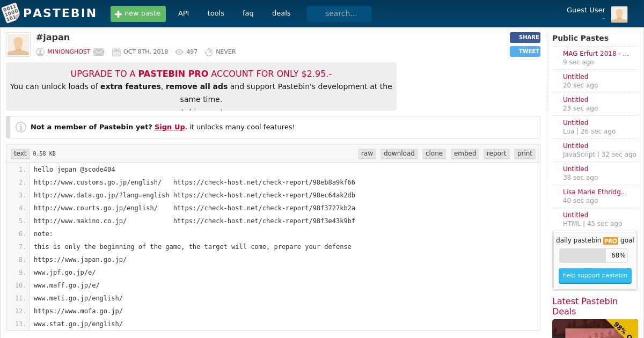Click the Sign Up link
This screenshot has width=644, height=338.
(x=170, y=127)
